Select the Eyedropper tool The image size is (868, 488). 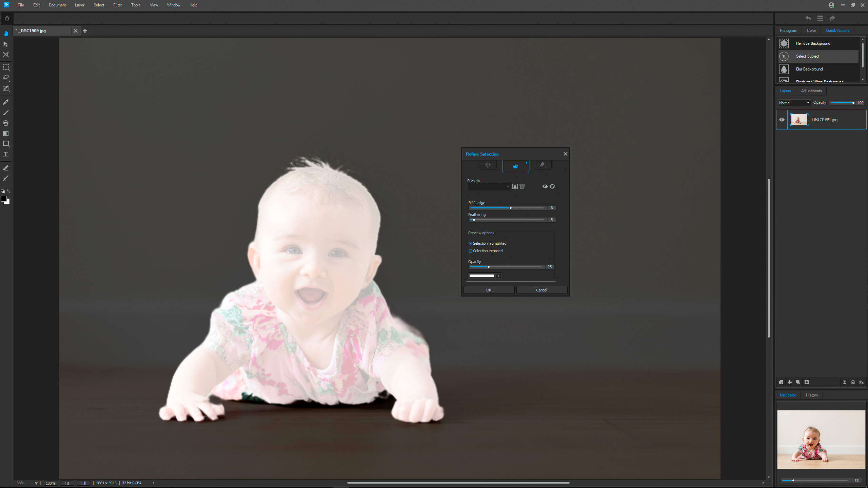(x=6, y=102)
